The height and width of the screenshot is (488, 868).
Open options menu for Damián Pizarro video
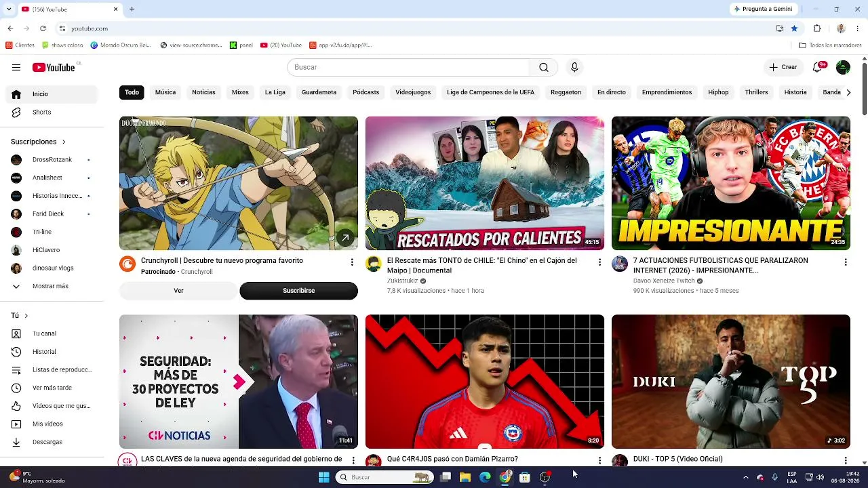point(599,460)
